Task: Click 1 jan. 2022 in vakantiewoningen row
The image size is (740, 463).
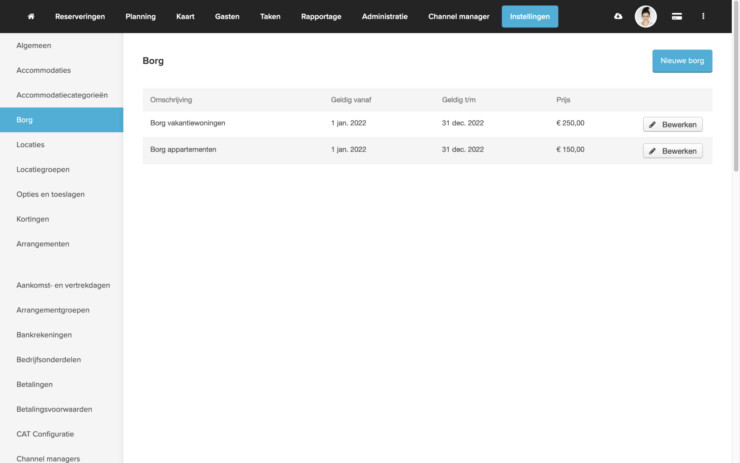Action: click(348, 123)
